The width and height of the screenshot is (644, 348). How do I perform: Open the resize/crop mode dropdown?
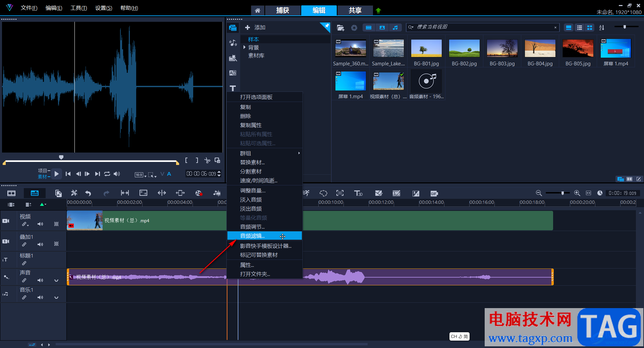(152, 175)
